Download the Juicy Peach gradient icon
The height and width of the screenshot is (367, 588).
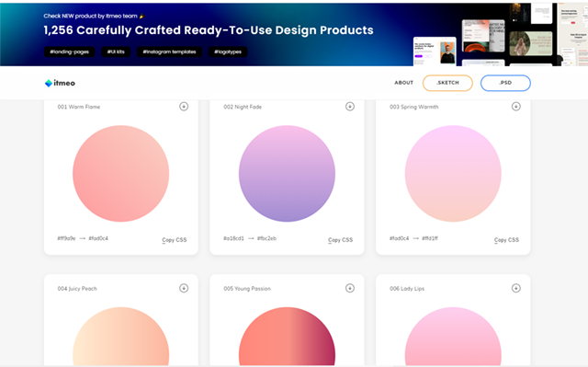184,288
